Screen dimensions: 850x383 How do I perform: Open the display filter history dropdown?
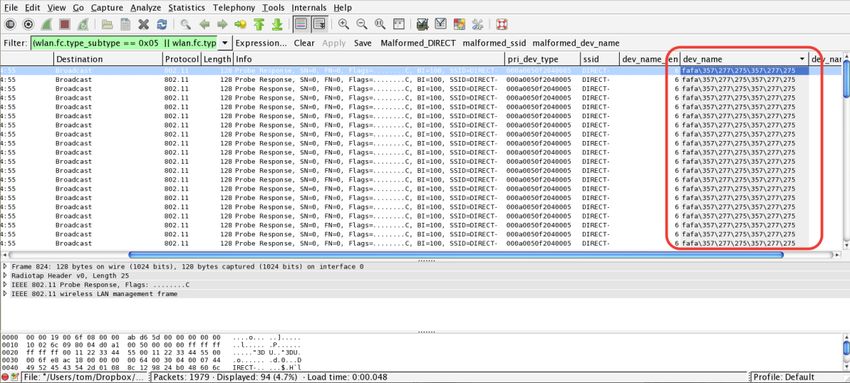(225, 43)
